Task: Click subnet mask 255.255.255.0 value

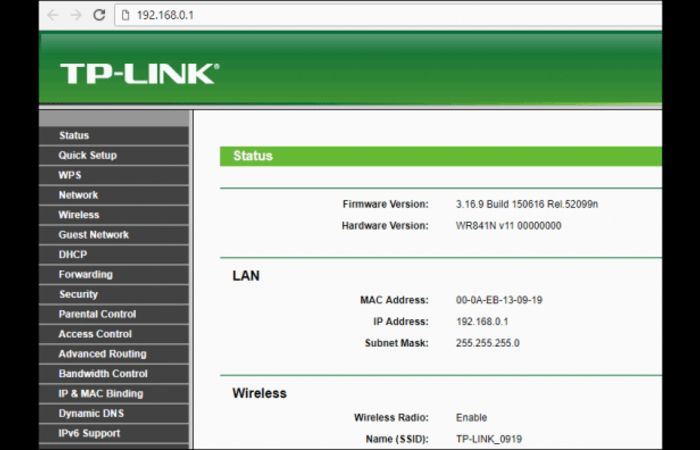Action: point(488,343)
